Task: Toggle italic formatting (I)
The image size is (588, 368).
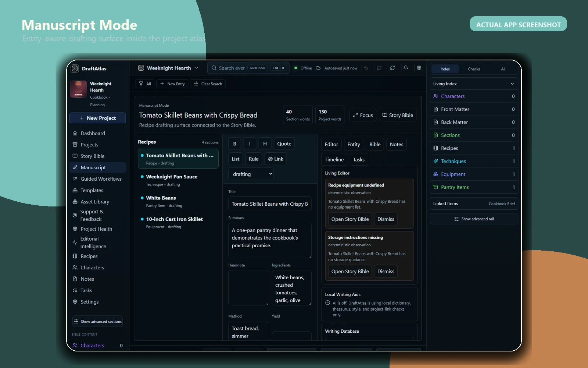Action: 250,144
